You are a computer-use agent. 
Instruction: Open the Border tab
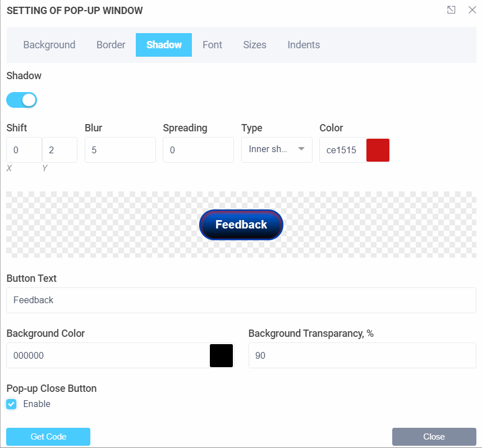[111, 45]
